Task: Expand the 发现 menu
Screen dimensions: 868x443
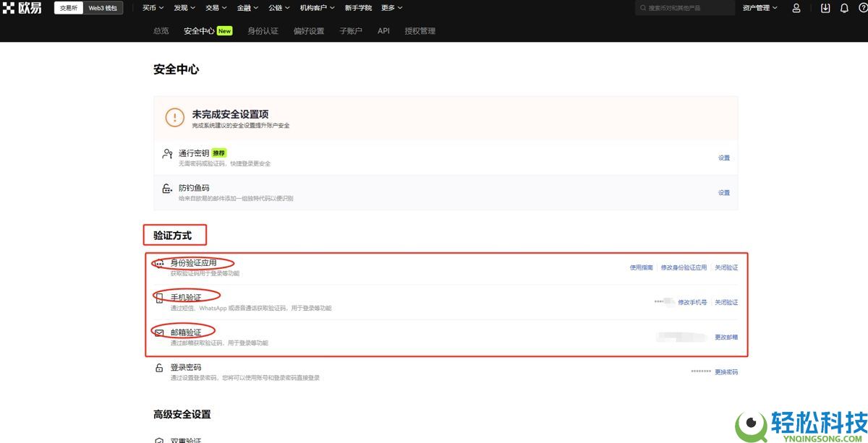Action: [184, 8]
